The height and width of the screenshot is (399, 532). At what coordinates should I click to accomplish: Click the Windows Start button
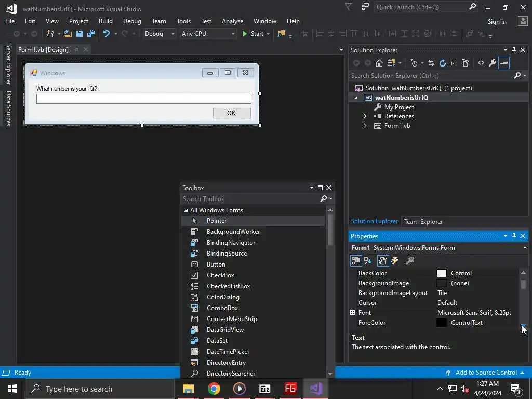pyautogui.click(x=12, y=389)
